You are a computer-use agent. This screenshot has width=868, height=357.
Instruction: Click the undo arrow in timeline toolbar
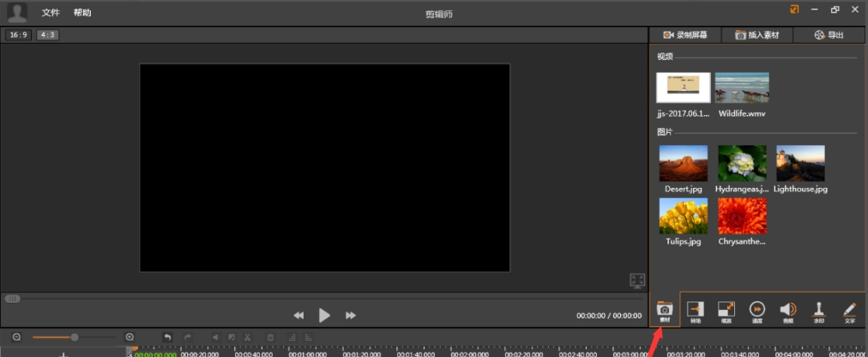pyautogui.click(x=167, y=336)
